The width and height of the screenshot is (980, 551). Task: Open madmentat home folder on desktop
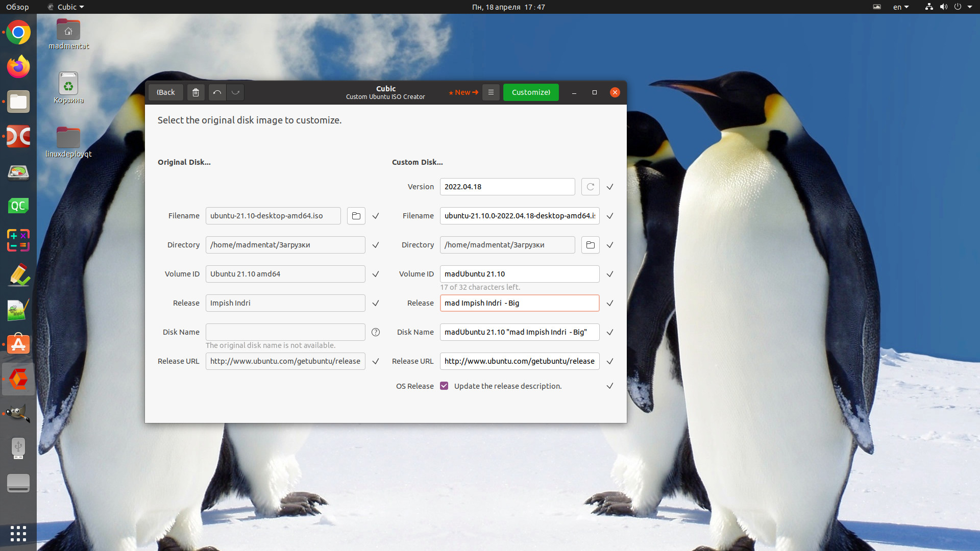click(x=68, y=34)
